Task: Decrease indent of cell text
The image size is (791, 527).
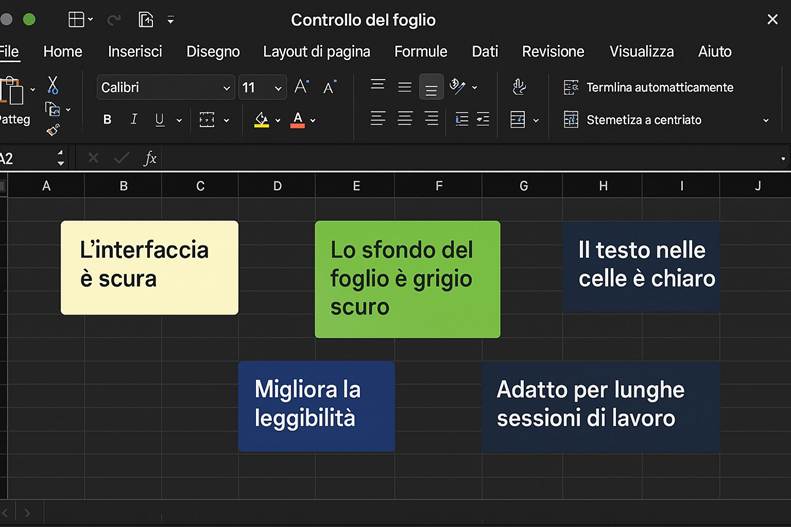Action: [x=462, y=120]
